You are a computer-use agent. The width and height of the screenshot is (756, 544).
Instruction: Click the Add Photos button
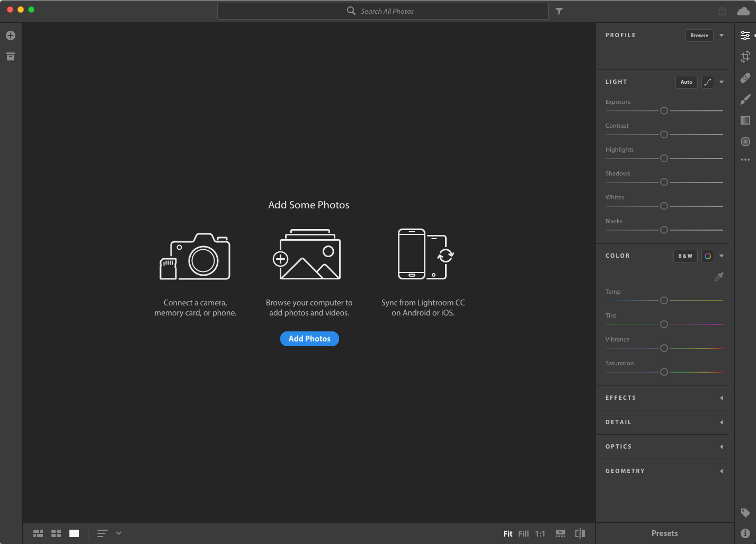[309, 339]
